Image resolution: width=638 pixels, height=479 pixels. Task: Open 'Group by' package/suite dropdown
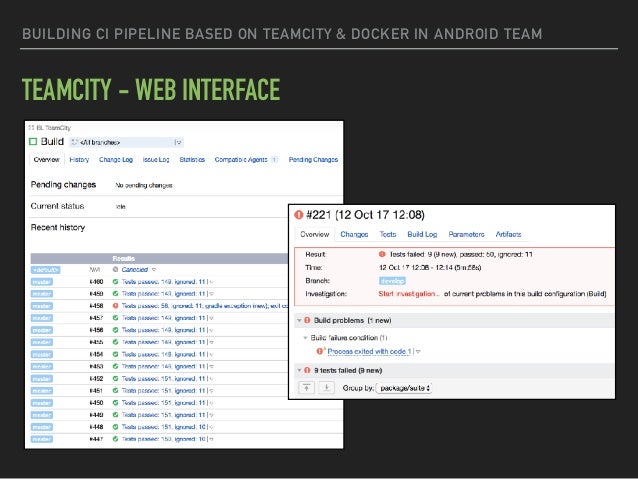pos(404,388)
